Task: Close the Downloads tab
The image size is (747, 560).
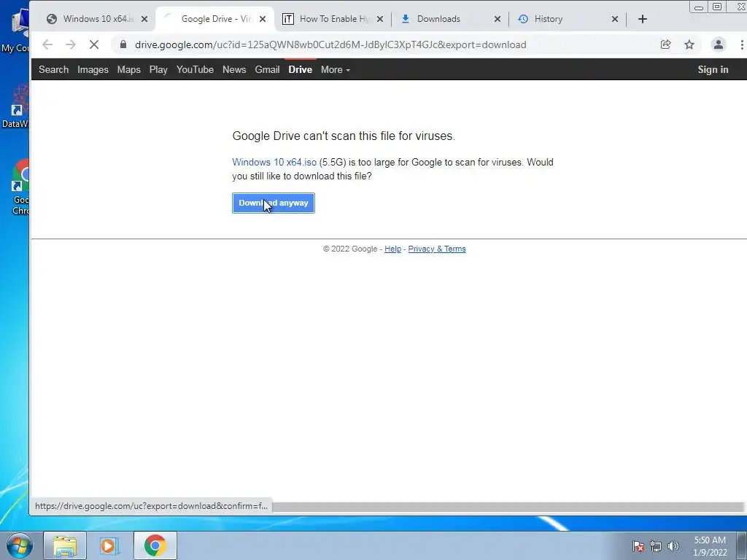Action: pos(498,19)
